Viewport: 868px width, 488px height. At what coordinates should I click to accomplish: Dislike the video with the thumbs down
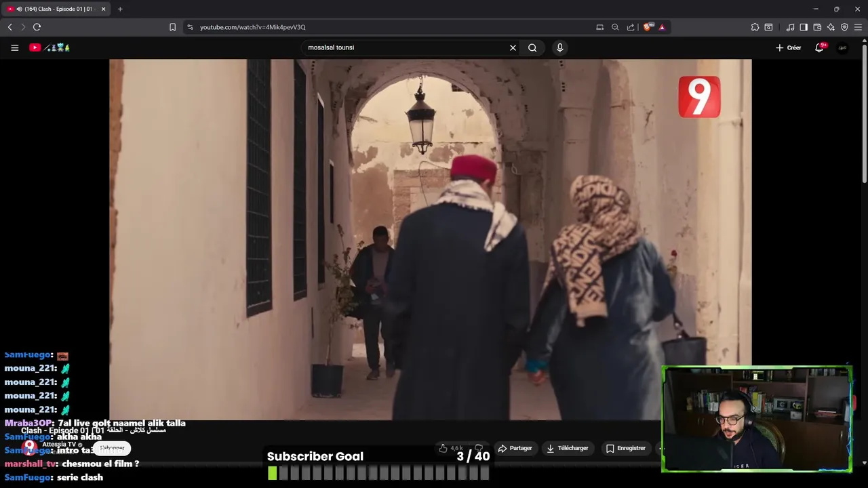tap(479, 448)
